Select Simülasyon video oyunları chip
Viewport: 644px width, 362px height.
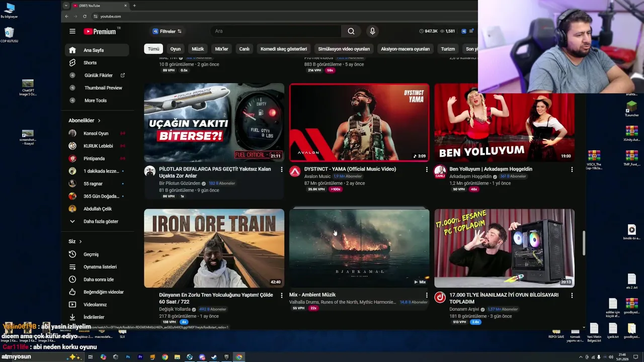point(344,49)
